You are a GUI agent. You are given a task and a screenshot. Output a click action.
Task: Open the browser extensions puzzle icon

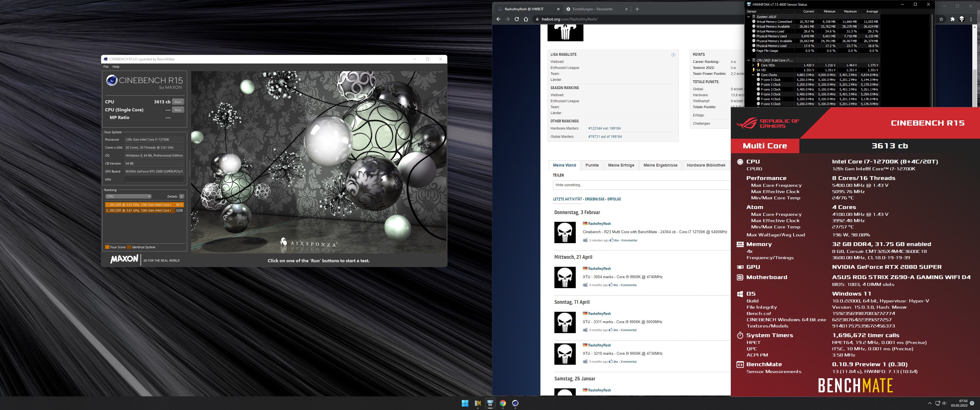tap(952, 19)
